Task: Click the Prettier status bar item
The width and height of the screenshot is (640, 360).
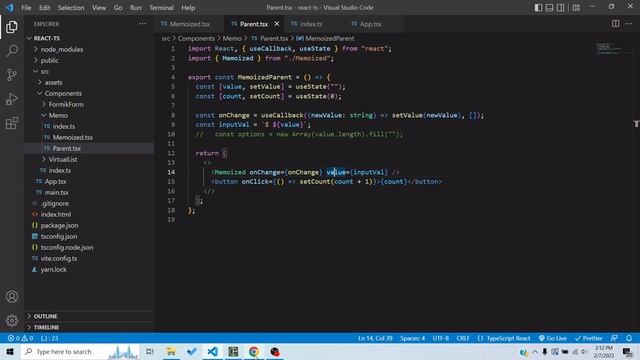Action: point(589,338)
